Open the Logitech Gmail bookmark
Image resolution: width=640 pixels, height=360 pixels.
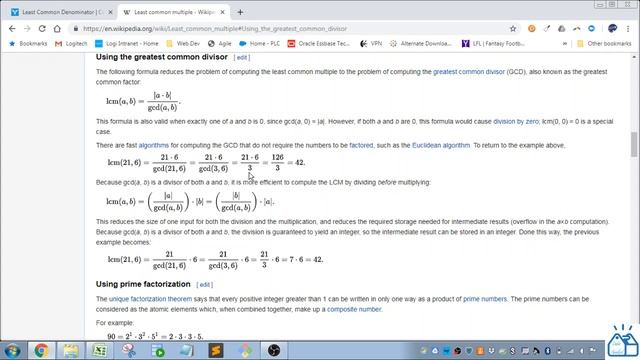(x=71, y=44)
